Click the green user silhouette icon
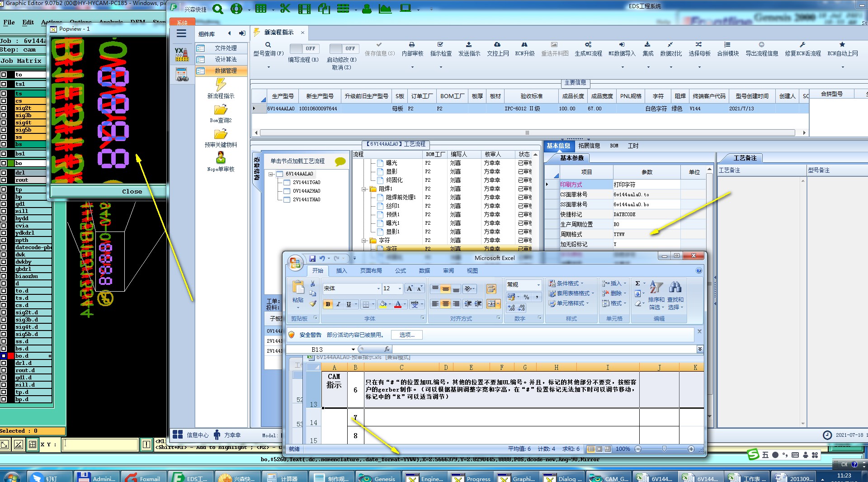This screenshot has height=482, width=868. click(367, 9)
